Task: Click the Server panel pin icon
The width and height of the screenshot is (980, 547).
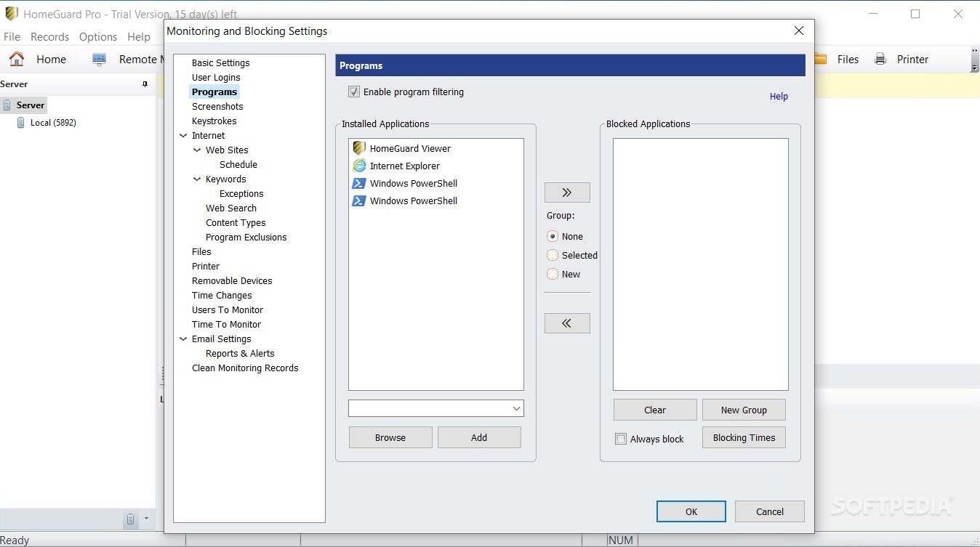Action: tap(145, 84)
